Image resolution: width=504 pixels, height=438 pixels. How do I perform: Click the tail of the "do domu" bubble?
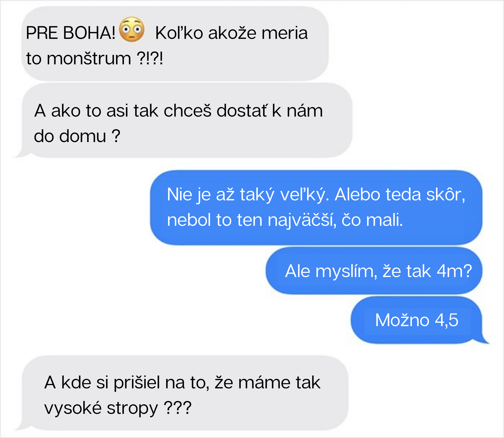click(x=22, y=154)
